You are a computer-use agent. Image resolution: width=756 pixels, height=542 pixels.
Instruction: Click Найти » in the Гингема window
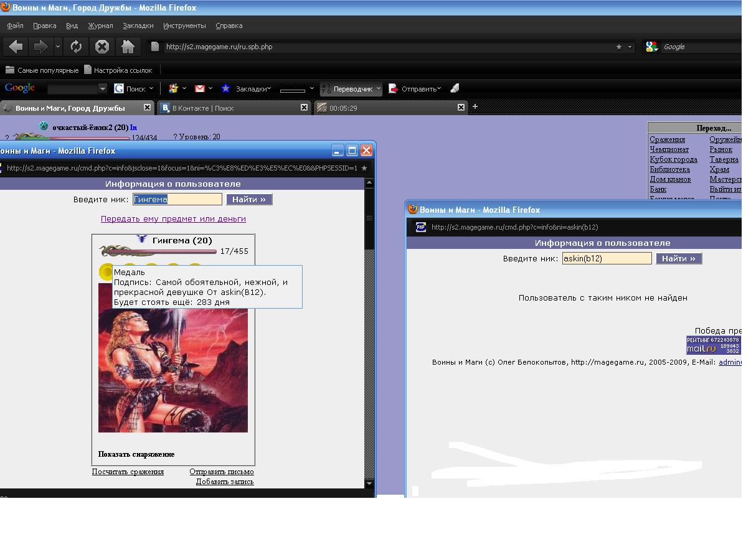[249, 199]
